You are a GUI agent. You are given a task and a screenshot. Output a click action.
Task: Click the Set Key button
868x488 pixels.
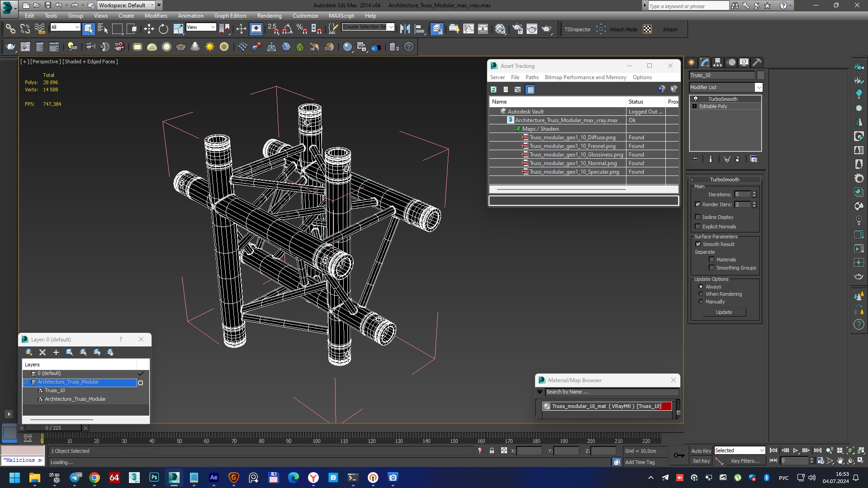pos(701,461)
